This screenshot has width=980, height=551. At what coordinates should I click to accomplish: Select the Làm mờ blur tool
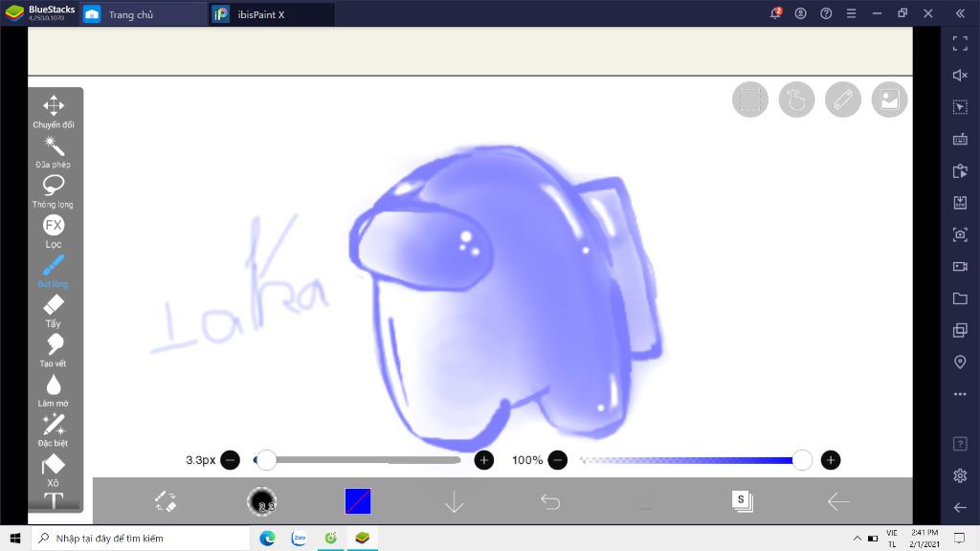tap(54, 391)
